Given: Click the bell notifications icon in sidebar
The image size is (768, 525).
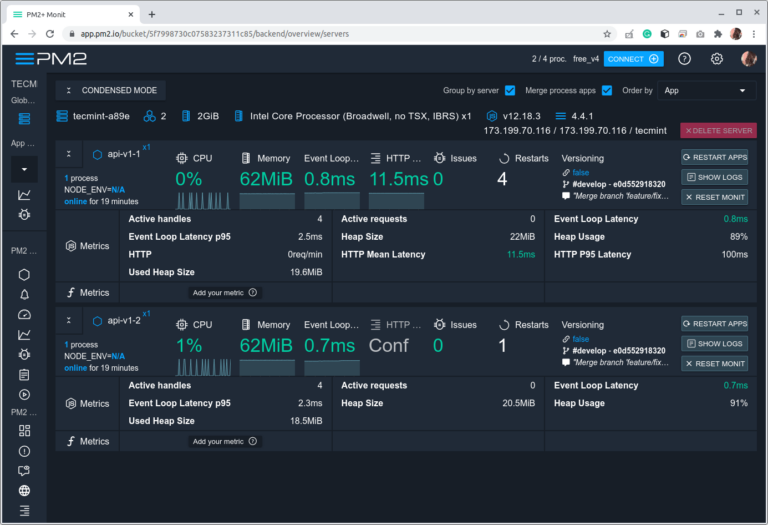Looking at the screenshot, I should click(x=24, y=295).
